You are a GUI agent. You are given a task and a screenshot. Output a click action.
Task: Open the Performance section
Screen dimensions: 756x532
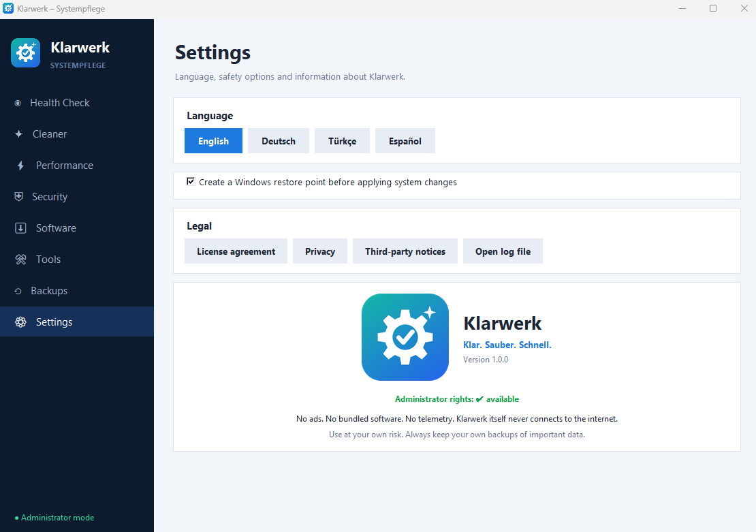pyautogui.click(x=77, y=166)
